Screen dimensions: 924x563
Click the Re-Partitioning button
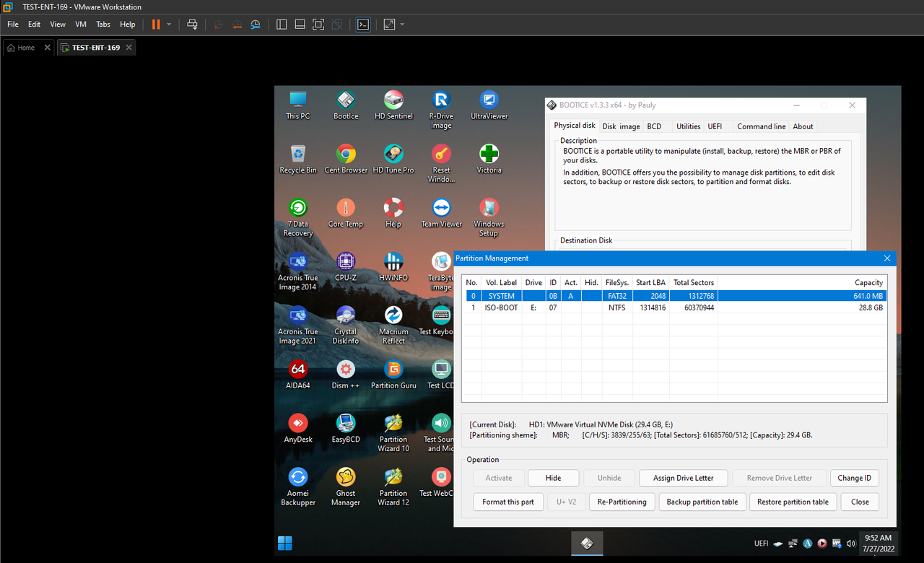tap(622, 502)
